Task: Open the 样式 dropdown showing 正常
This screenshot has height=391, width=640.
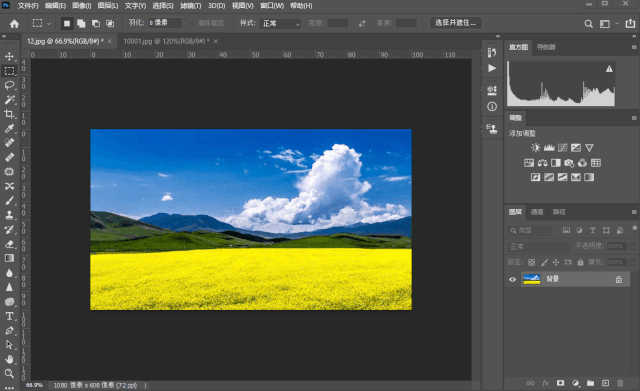Action: [280, 23]
